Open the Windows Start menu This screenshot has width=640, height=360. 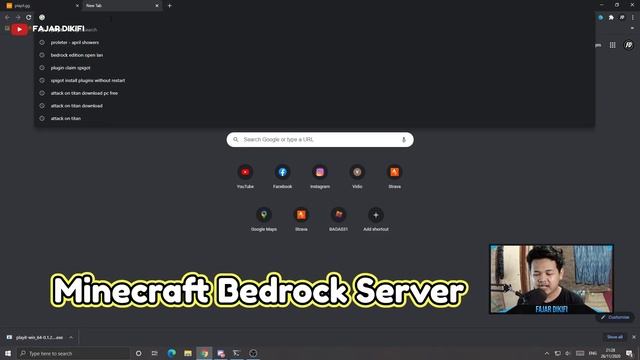click(8, 353)
